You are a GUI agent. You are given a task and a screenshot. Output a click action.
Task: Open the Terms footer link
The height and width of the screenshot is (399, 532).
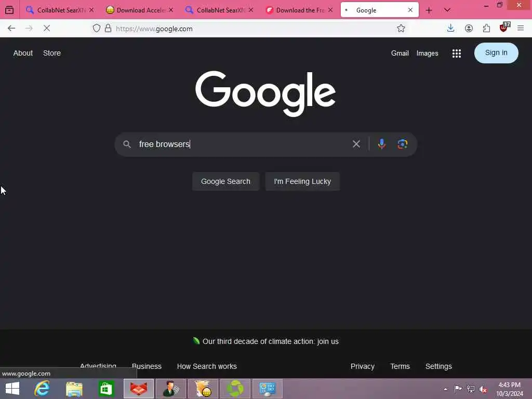400,366
